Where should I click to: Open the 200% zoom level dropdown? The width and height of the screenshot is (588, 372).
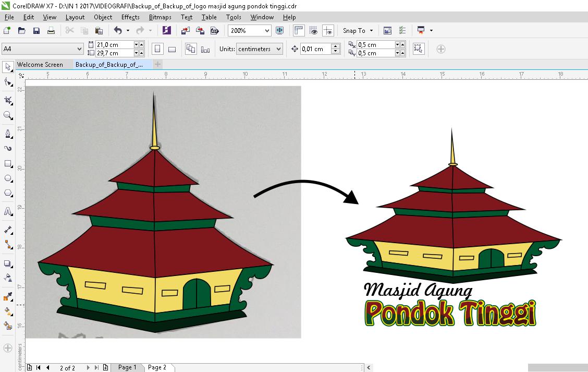pyautogui.click(x=267, y=30)
